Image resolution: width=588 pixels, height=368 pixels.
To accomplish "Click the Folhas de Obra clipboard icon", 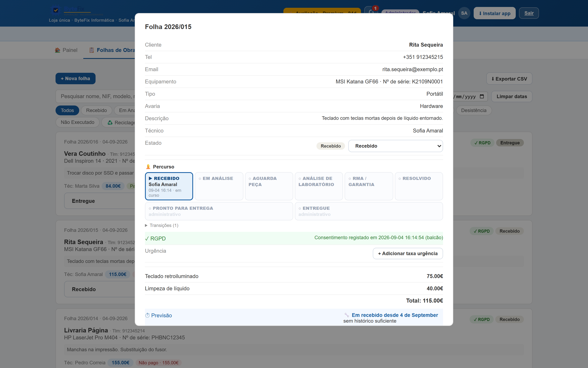I will [92, 50].
